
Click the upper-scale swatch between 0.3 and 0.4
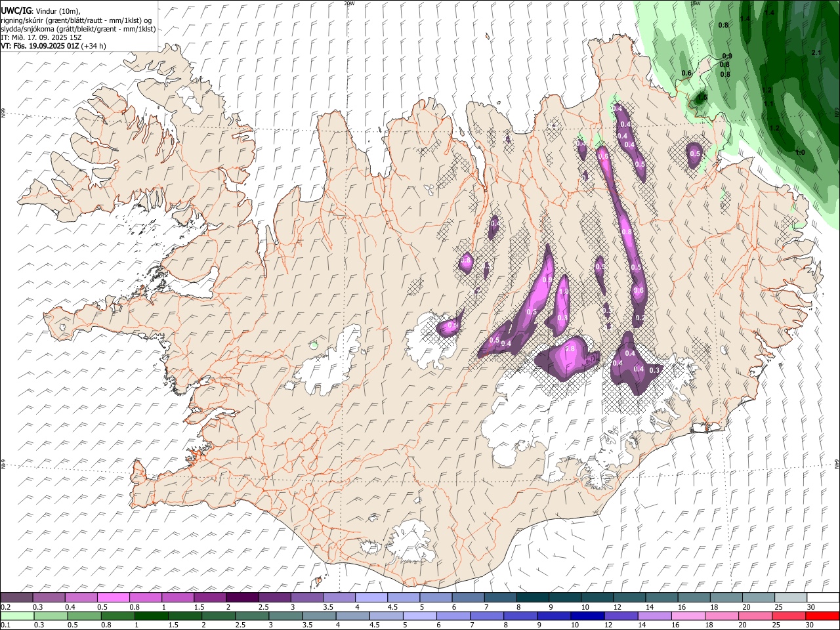click(49, 597)
